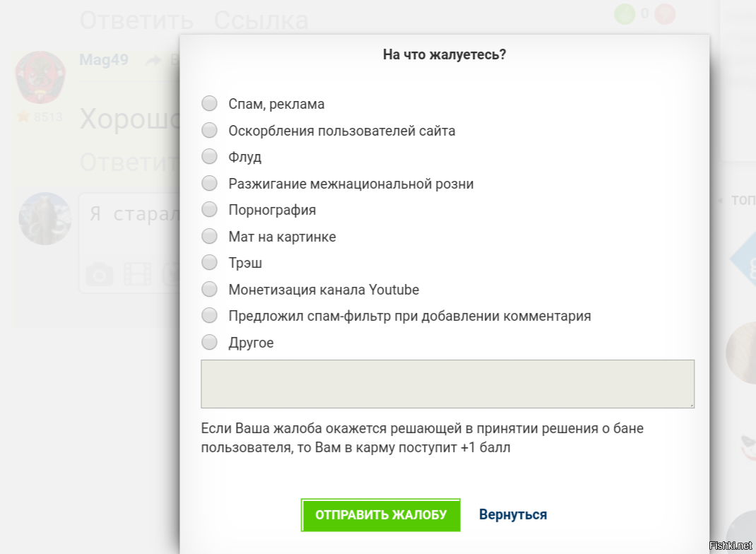
Task: Select the "Спам, реклама" radio option
Action: 209,103
